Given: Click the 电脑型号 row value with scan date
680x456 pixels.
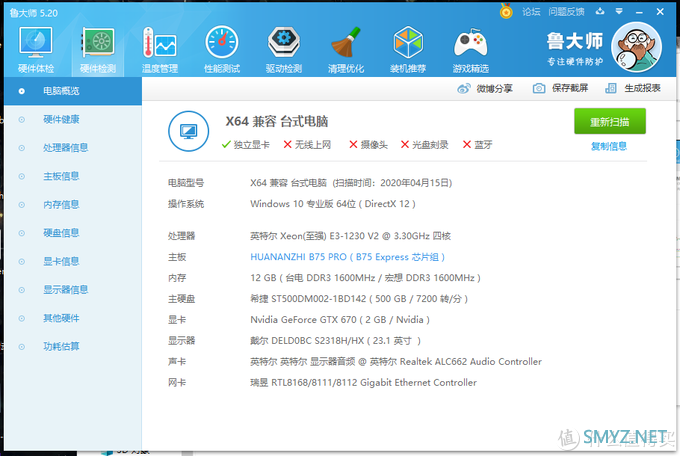Looking at the screenshot, I should click(x=351, y=183).
